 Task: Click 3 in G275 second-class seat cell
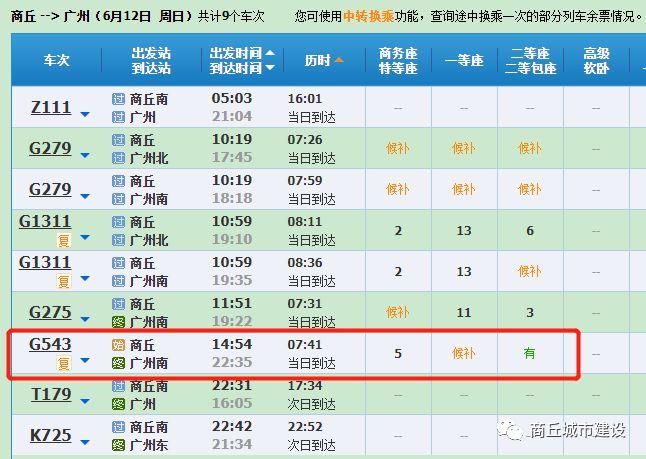(530, 313)
